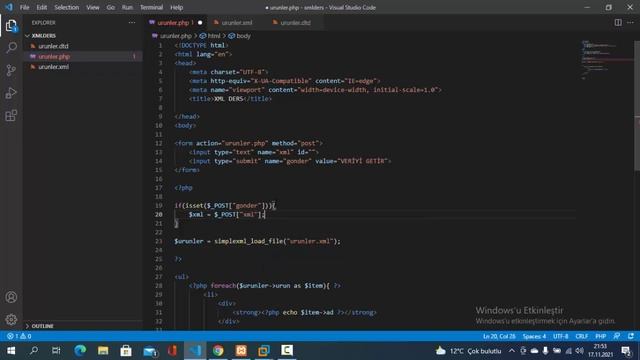The image size is (640, 360).
Task: Open the Extensions view
Action: pos(11,116)
